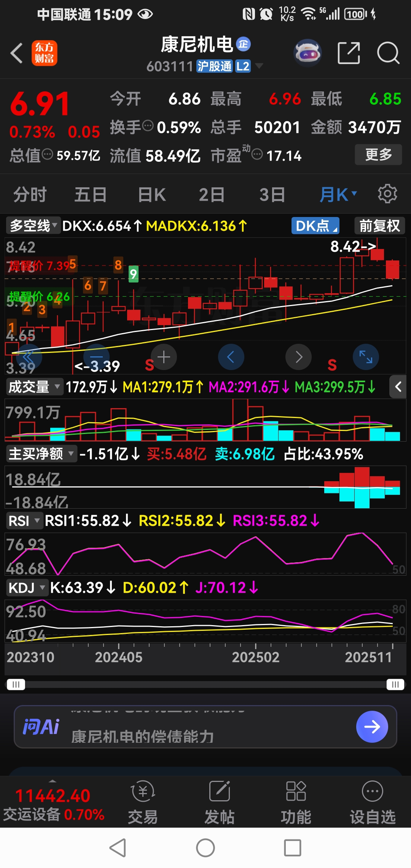
Task: Tap the info icon beside 换手
Action: pos(148,125)
